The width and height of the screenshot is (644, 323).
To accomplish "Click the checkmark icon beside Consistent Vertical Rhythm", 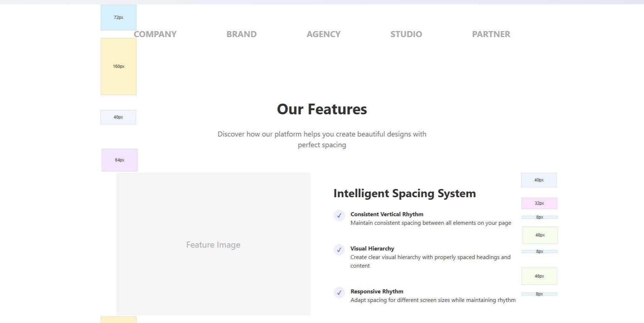I will tap(339, 216).
